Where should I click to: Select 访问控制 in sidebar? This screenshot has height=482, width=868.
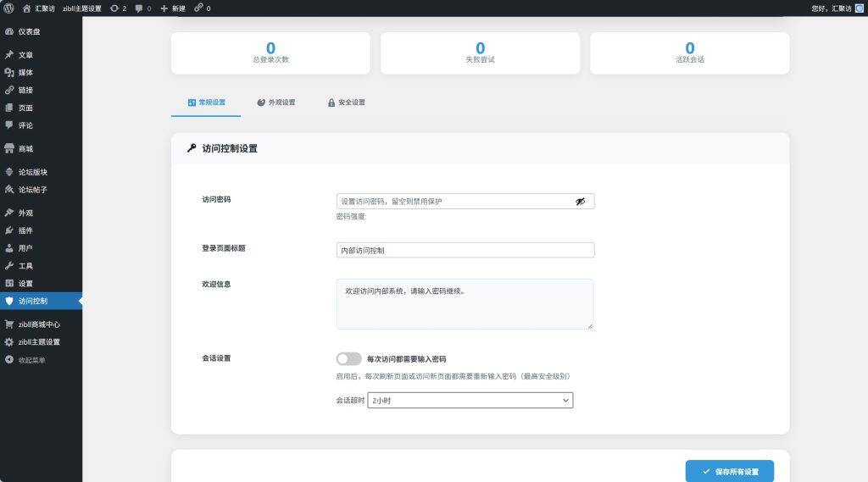41,301
